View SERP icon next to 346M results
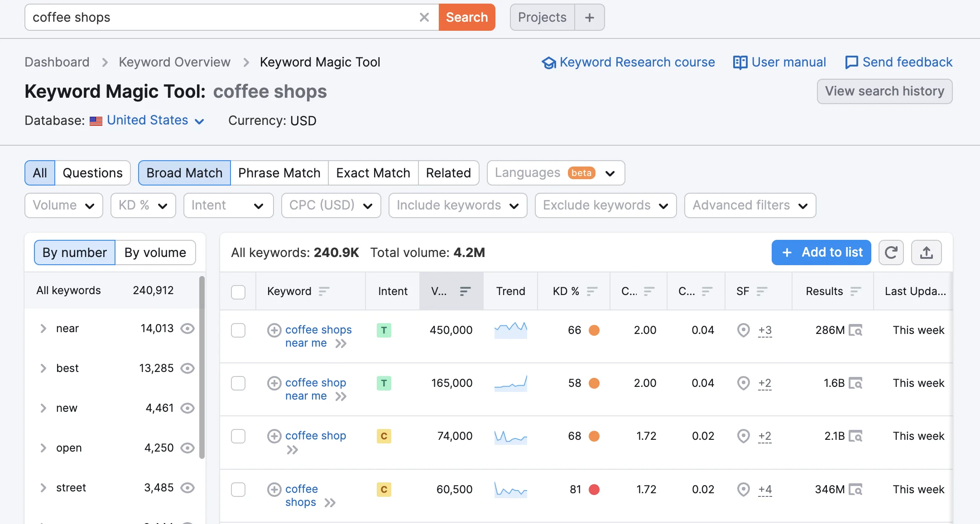980x524 pixels. tap(855, 490)
